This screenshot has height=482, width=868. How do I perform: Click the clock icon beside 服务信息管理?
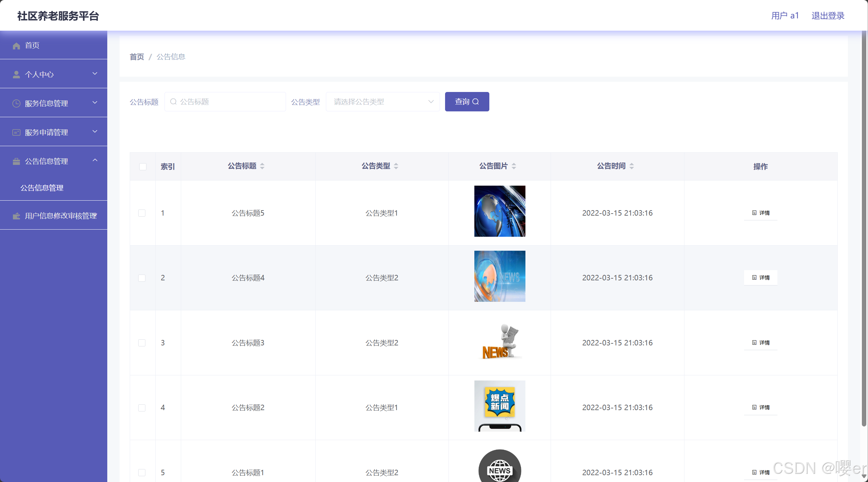pyautogui.click(x=16, y=104)
